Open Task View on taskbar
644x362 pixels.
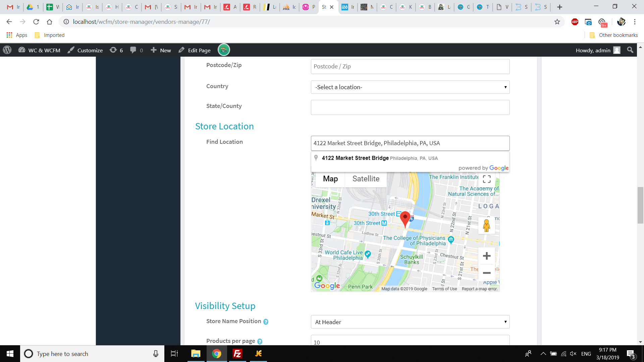(174, 354)
